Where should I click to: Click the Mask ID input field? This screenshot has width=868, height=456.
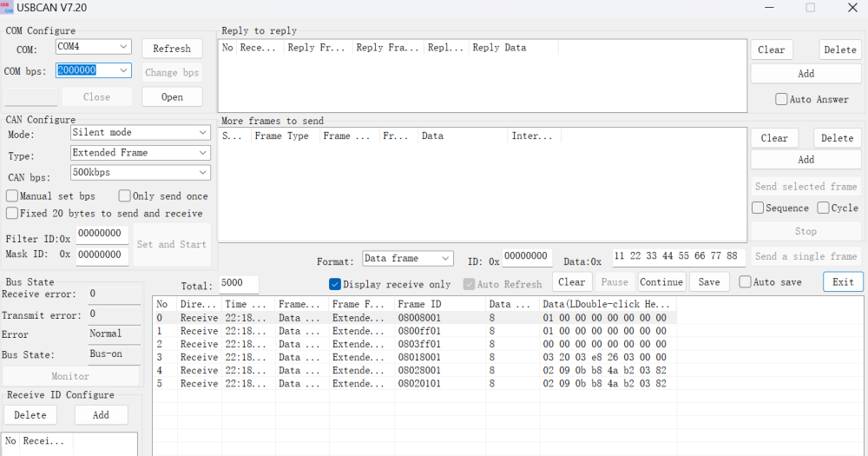click(102, 254)
